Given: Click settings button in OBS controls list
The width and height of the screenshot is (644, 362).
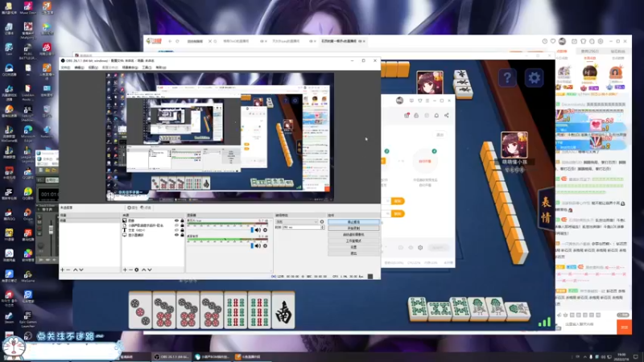Looking at the screenshot, I should click(353, 247).
